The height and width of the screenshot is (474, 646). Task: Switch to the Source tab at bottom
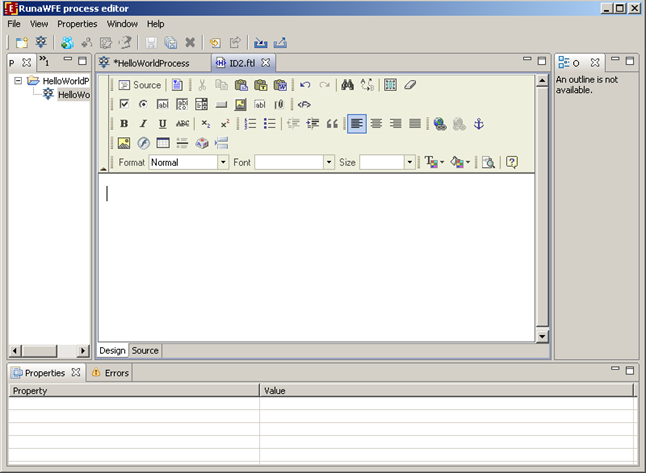pos(145,350)
